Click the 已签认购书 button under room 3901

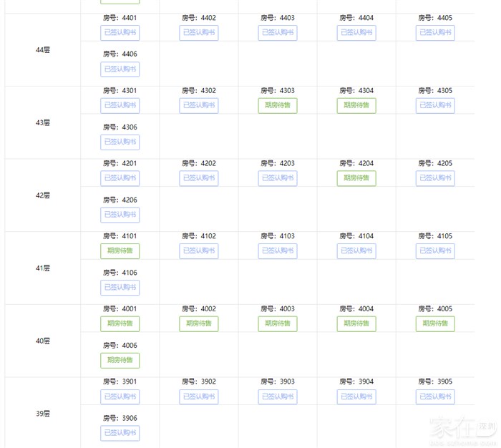(x=120, y=396)
